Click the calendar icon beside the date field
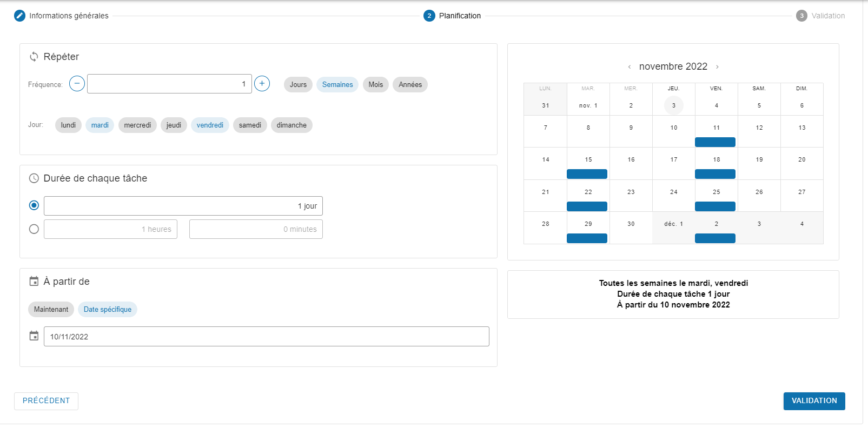 [34, 336]
